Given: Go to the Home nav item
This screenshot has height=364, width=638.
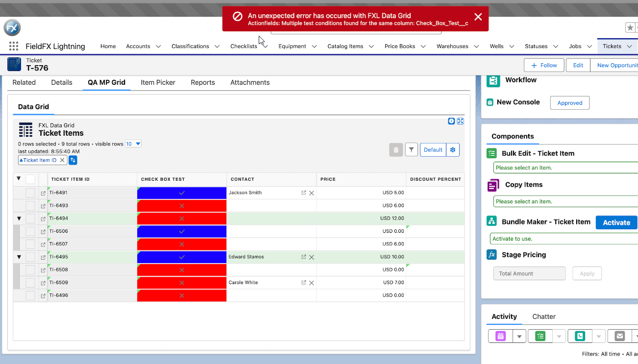Looking at the screenshot, I should click(x=108, y=46).
